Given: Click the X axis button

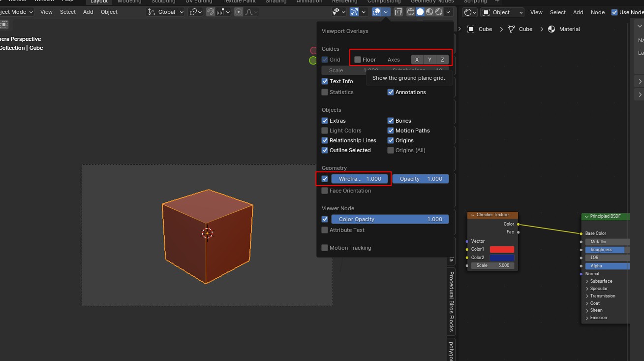Looking at the screenshot, I should click(x=417, y=60).
